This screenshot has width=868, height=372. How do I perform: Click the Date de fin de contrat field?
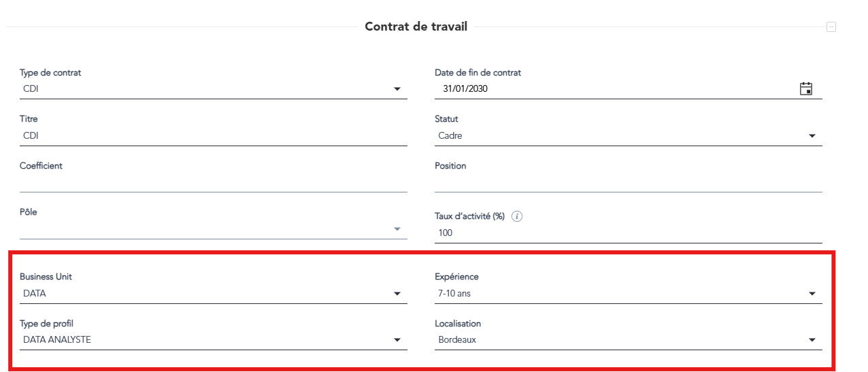click(612, 88)
